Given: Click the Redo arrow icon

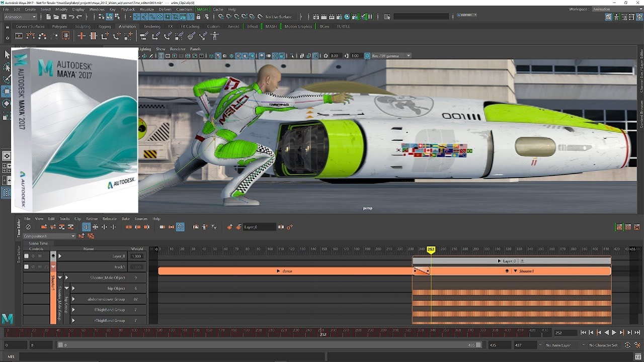Looking at the screenshot, I should pyautogui.click(x=79, y=17).
